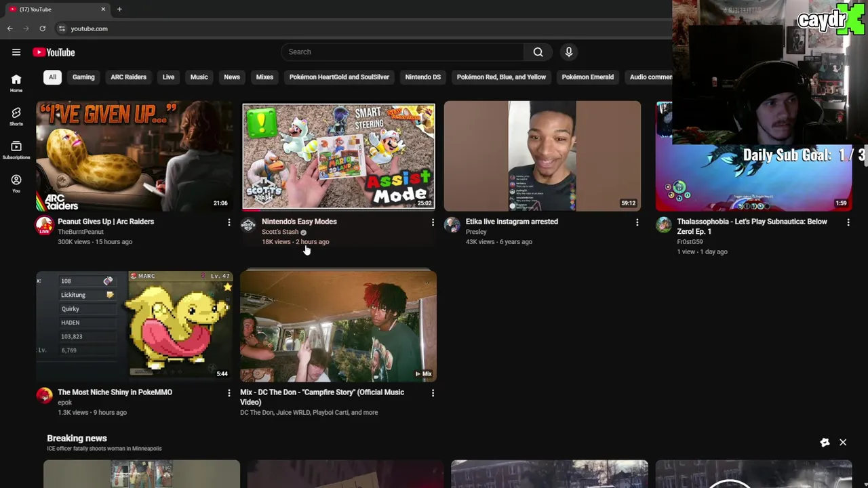Click the site info icon beside youtube.com

coord(62,28)
